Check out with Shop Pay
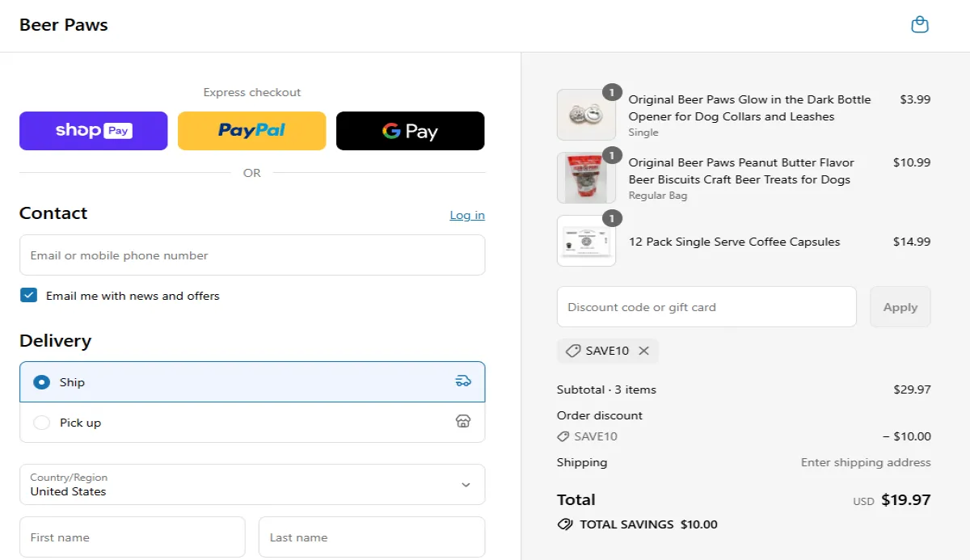This screenshot has height=560, width=970. tap(93, 130)
